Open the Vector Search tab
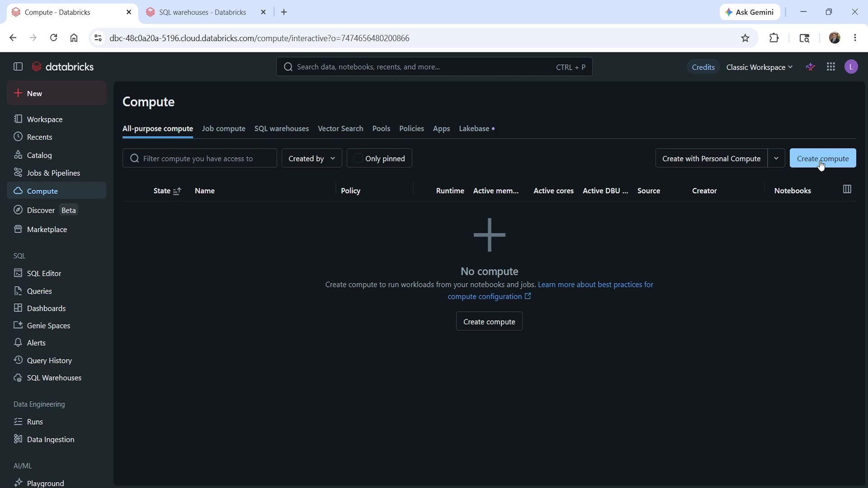Viewport: 868px width, 488px height. click(340, 129)
